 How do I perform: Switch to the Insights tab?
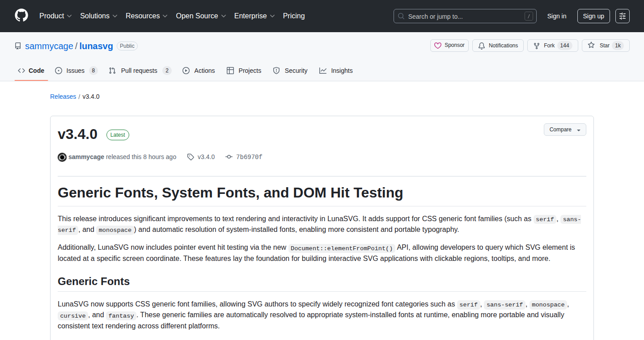click(336, 71)
